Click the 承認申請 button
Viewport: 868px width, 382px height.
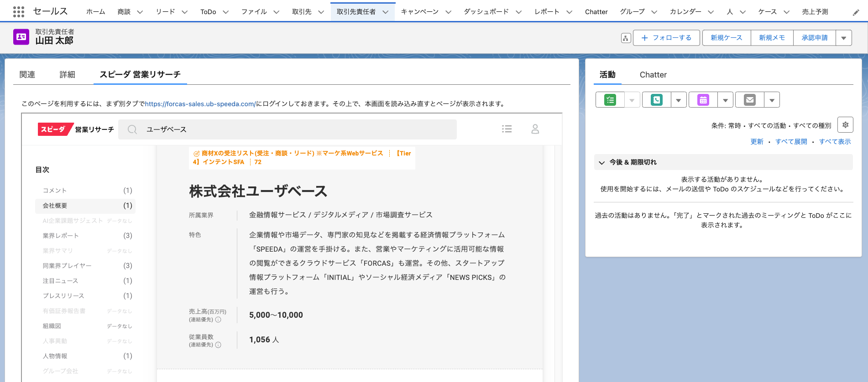(815, 38)
